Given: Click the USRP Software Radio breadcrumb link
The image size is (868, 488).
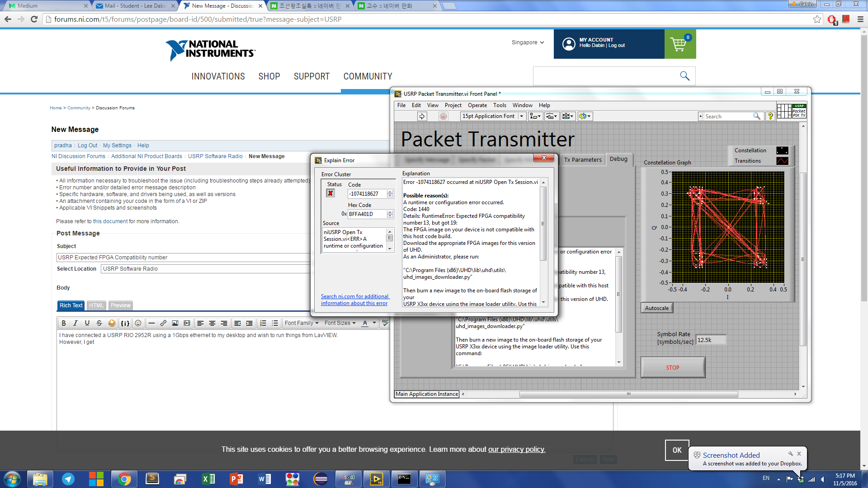Looking at the screenshot, I should [215, 156].
